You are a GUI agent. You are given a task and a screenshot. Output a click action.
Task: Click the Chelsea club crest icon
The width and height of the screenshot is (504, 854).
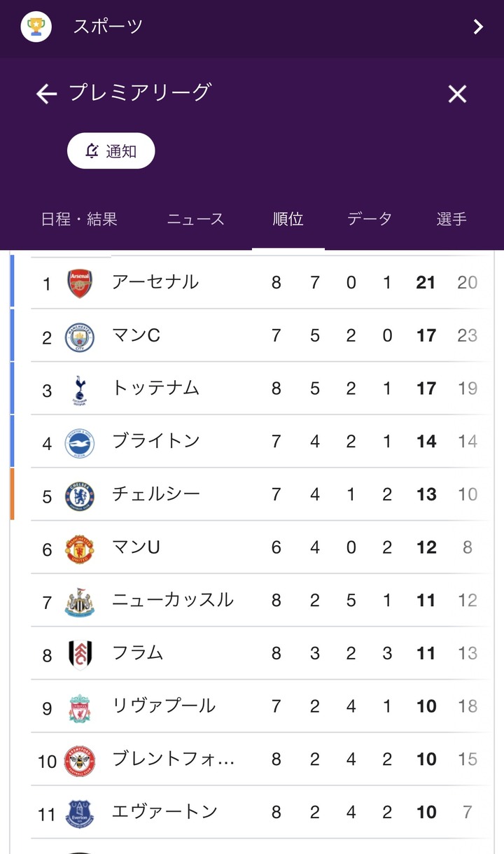tap(79, 496)
